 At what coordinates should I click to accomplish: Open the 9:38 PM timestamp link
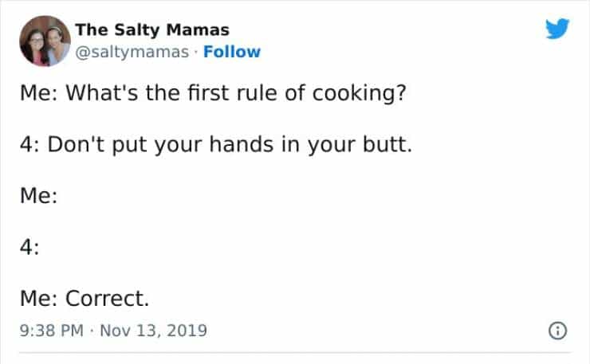coord(52,329)
